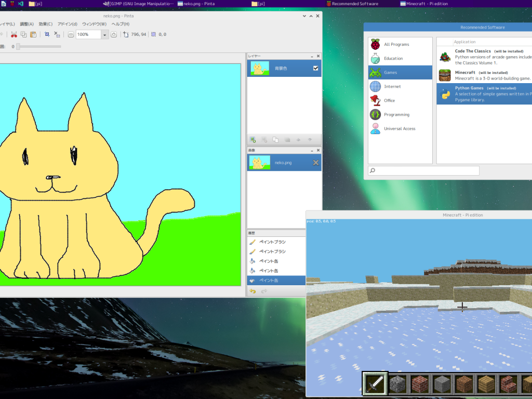Select the Games category in Recommended Software

tap(401, 73)
